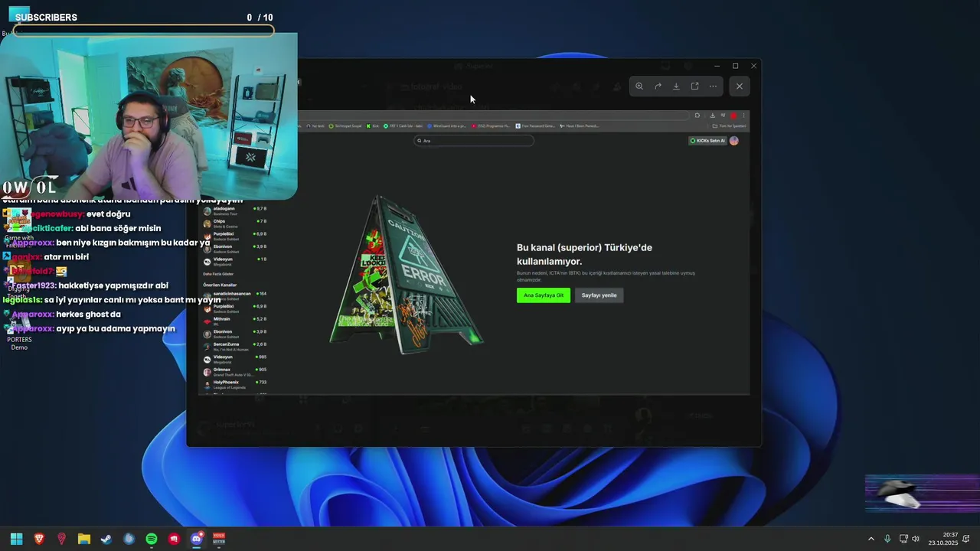
Task: Open the HolyPhoenix channel in the sidebar
Action: tap(234, 384)
